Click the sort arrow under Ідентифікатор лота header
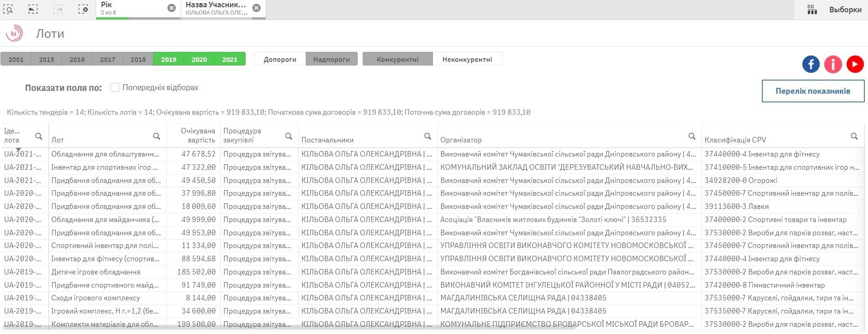The width and height of the screenshot is (868, 334). pos(18,149)
